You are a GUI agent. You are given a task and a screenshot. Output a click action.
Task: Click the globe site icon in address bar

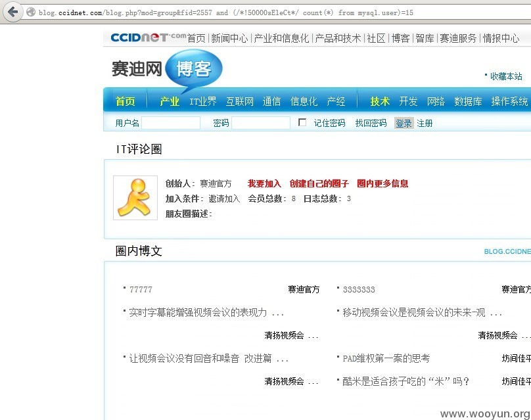pyautogui.click(x=31, y=12)
